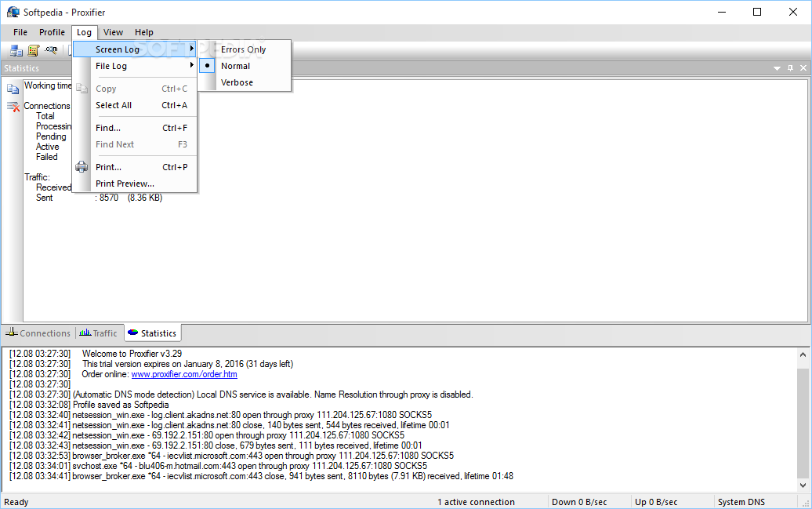
Task: Open www.proxifier.com/order.htm link
Action: [x=184, y=374]
